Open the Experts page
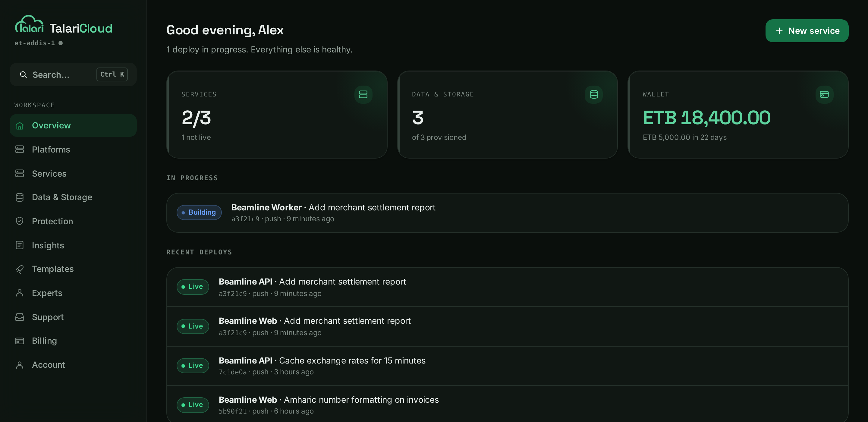Image resolution: width=868 pixels, height=422 pixels. pos(73,293)
